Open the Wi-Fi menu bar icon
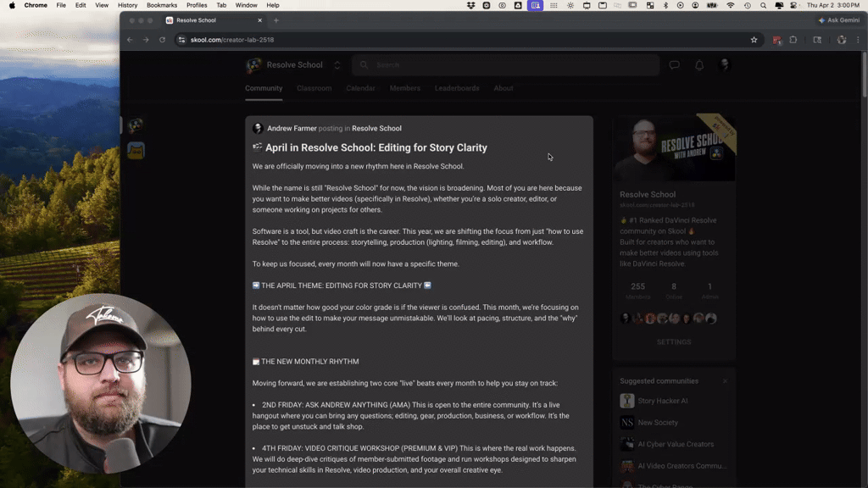Screen dimensions: 868x488 tap(731, 6)
